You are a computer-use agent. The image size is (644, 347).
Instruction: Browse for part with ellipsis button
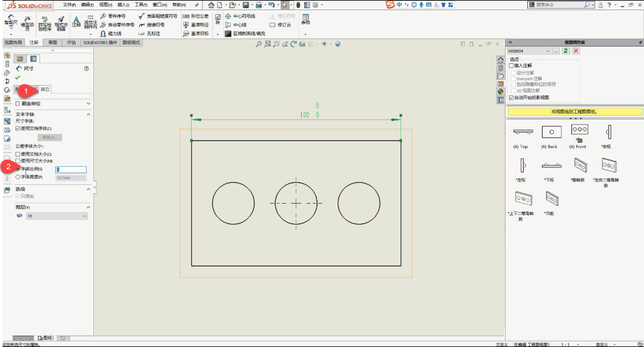point(556,51)
